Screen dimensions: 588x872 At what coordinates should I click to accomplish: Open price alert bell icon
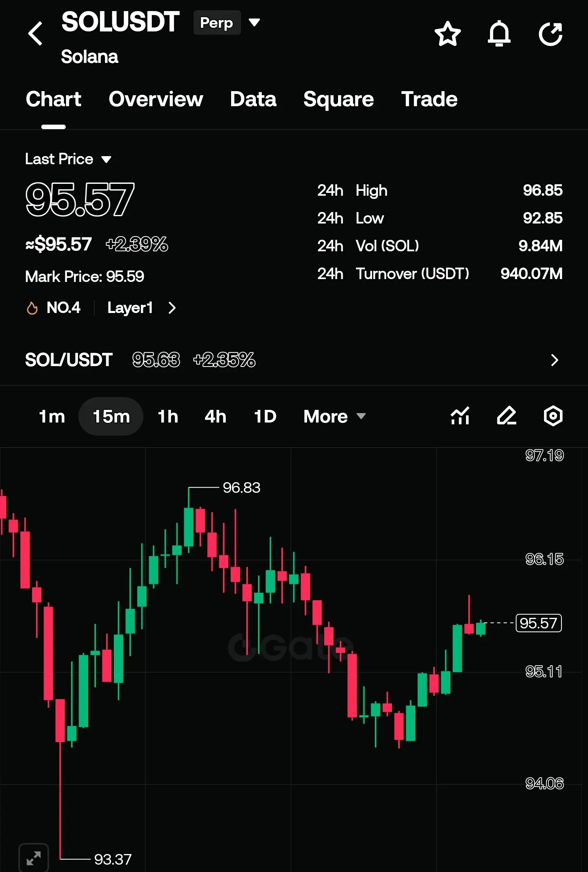499,34
